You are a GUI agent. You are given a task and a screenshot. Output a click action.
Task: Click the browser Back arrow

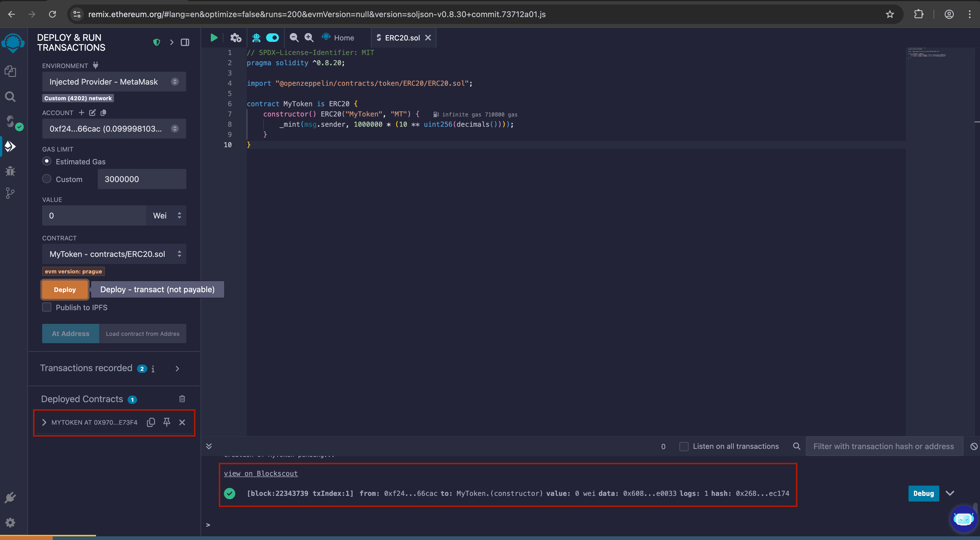pos(11,14)
